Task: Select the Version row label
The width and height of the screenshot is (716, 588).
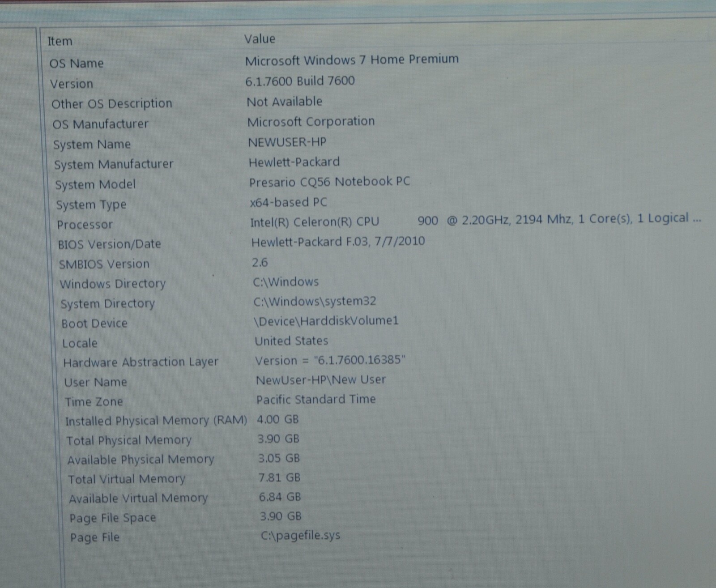Action: (72, 84)
